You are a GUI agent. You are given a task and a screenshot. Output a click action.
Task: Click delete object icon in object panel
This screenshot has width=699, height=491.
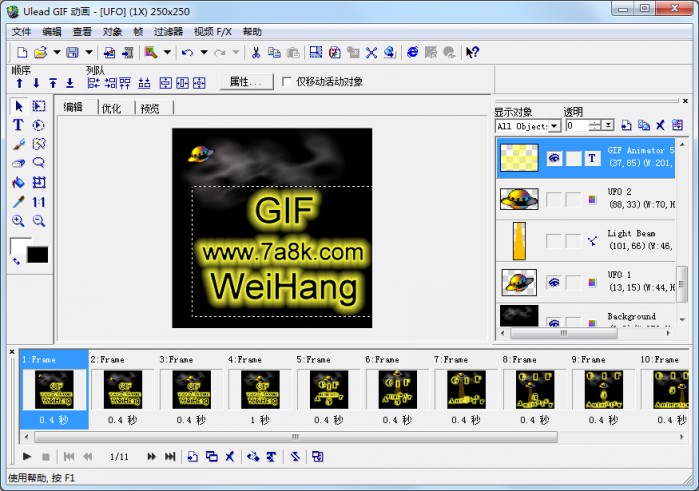point(660,125)
